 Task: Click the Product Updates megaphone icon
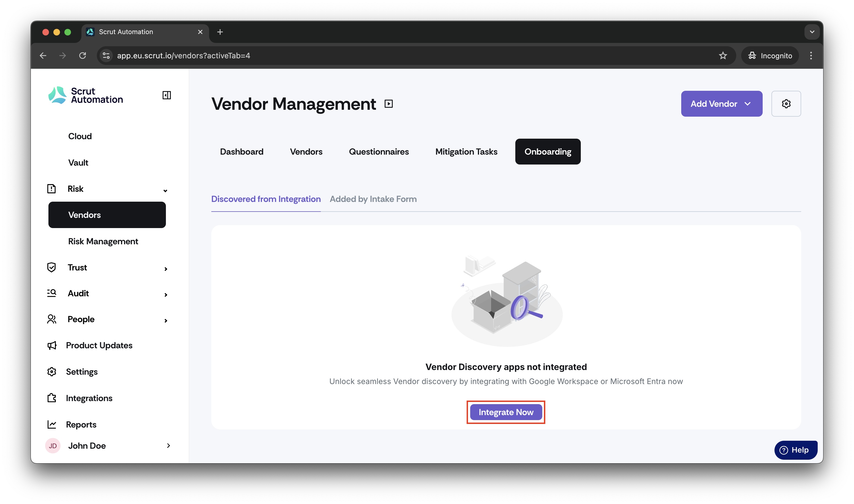(52, 345)
